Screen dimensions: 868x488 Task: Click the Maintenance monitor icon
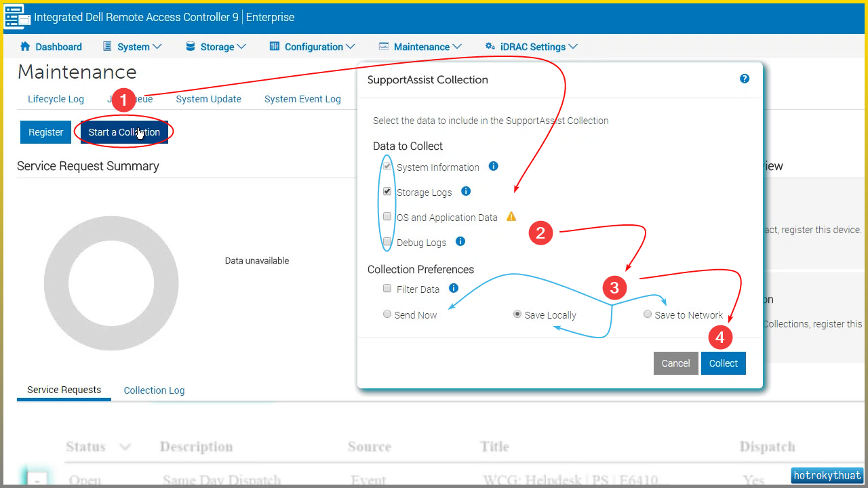(x=384, y=47)
